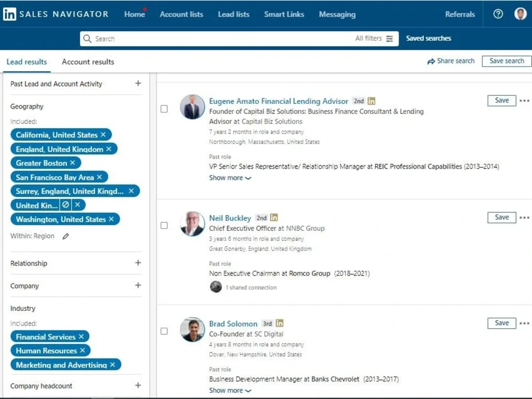Save the lead Eugene Amato

pyautogui.click(x=502, y=101)
